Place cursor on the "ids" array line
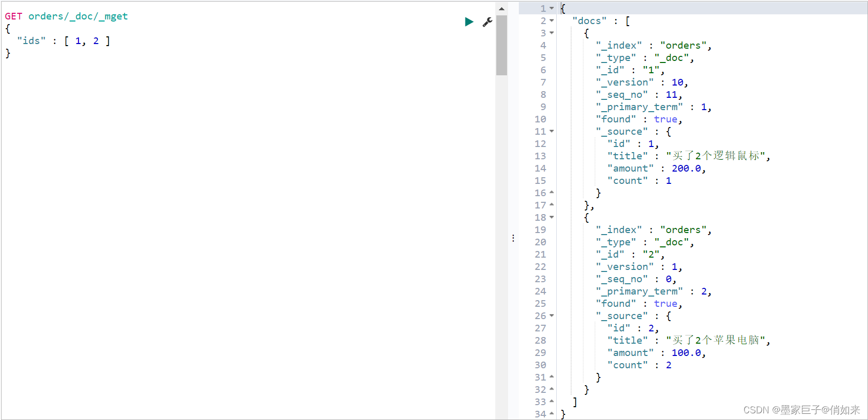This screenshot has width=868, height=420. pyautogui.click(x=64, y=41)
